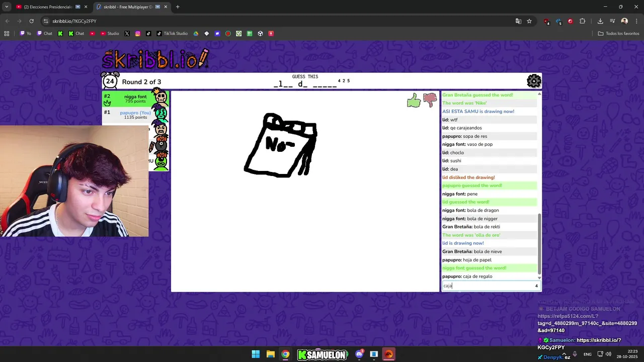Select player papupro (You) in player list
Image resolution: width=644 pixels, height=362 pixels.
(135, 115)
